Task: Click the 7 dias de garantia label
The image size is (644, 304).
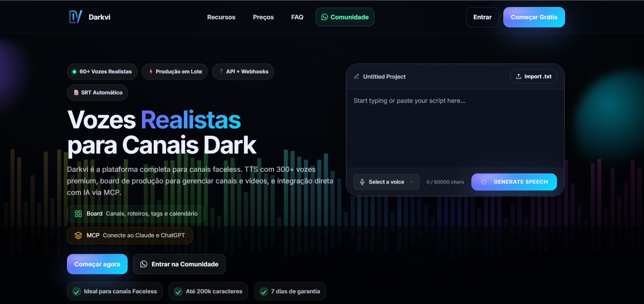Action: (295, 291)
